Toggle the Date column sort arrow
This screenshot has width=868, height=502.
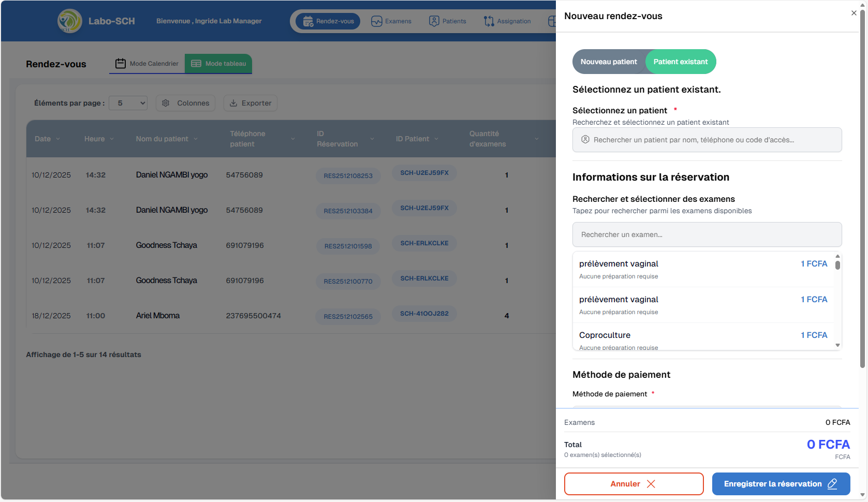pyautogui.click(x=58, y=139)
